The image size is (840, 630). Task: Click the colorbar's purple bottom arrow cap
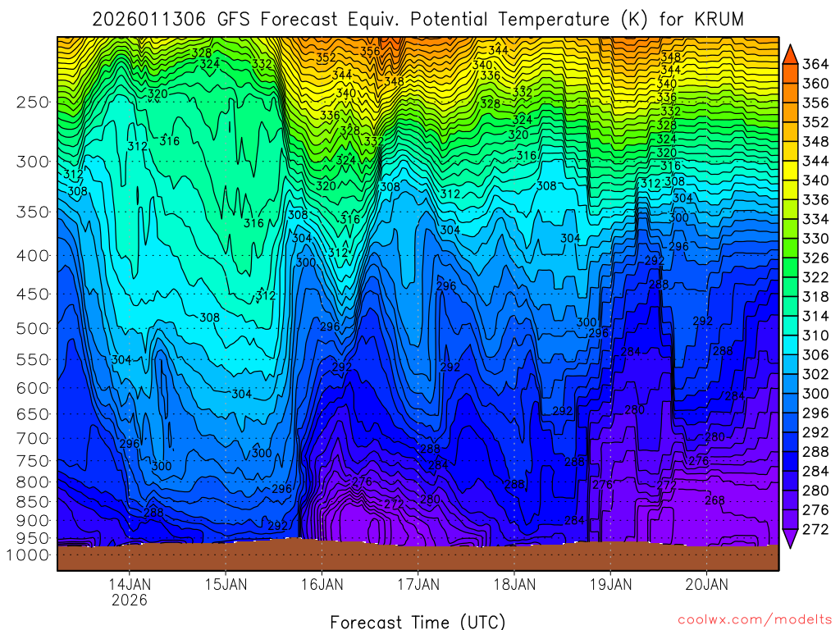[x=790, y=538]
